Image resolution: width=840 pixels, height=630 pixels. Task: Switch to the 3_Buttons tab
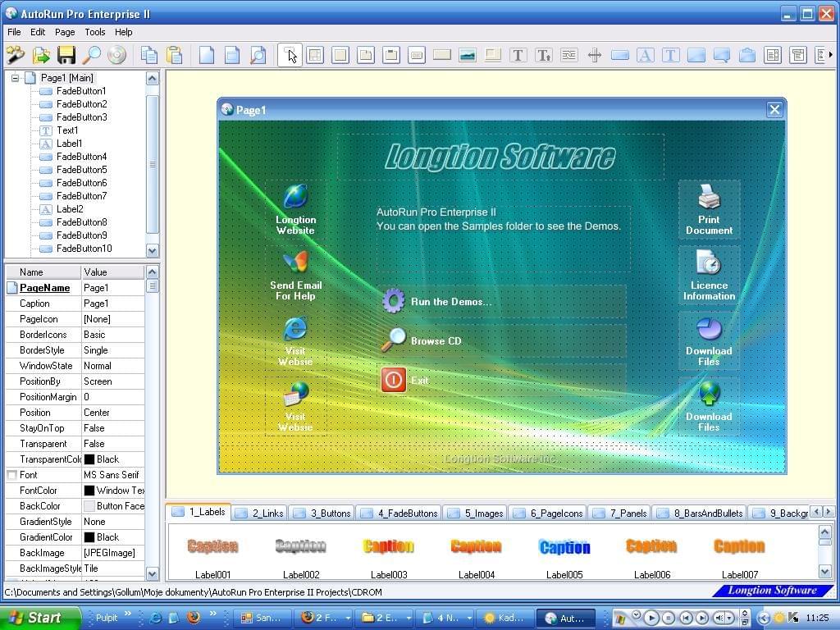pos(322,514)
